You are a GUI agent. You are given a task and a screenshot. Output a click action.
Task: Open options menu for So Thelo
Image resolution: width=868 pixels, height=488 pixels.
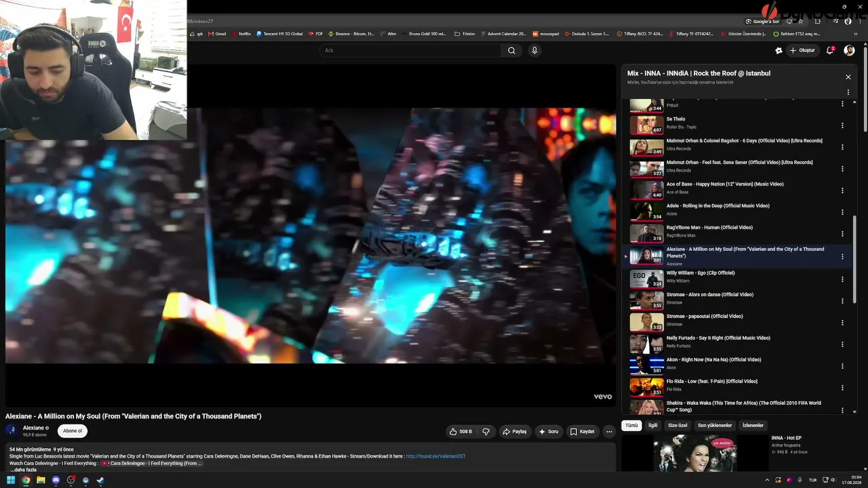(842, 125)
